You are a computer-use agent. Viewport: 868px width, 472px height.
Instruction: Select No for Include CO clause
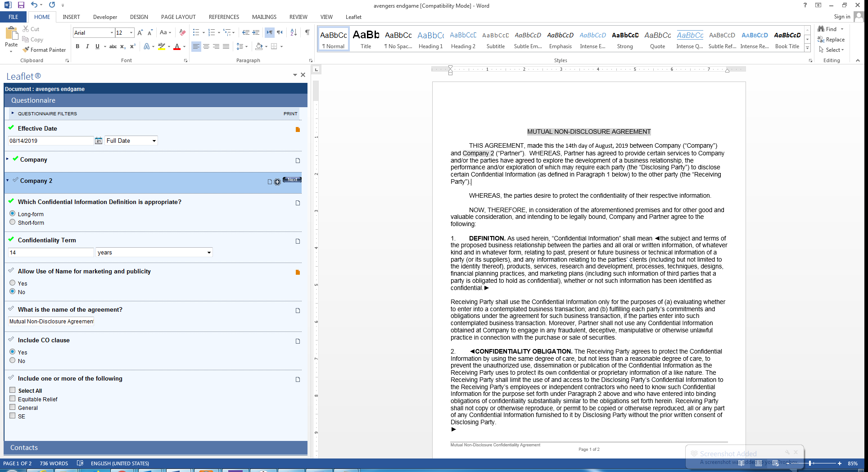point(13,360)
